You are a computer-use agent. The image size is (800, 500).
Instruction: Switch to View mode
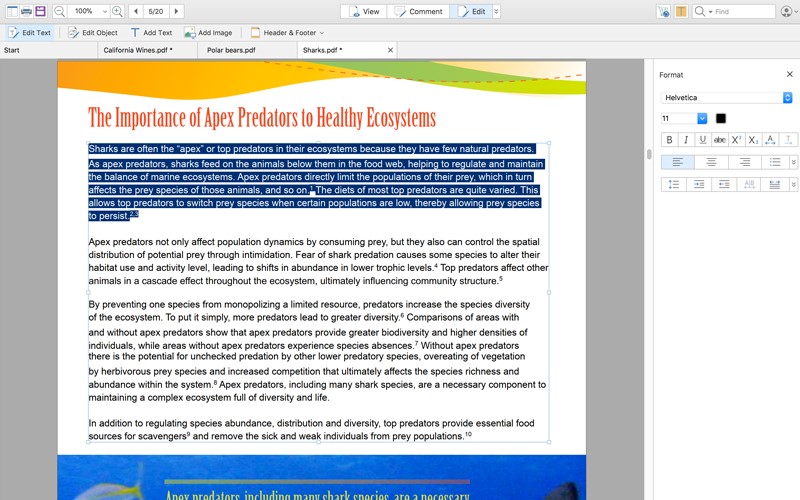[x=364, y=11]
